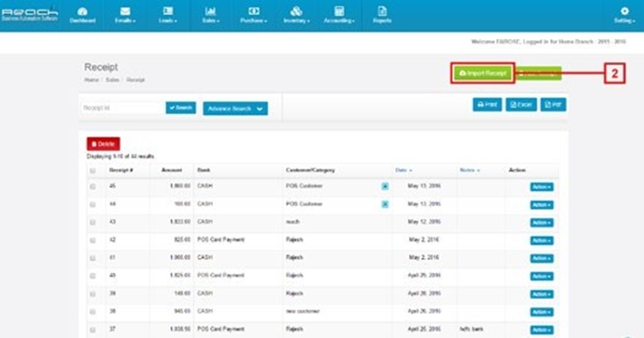Click the red Delete button

[x=103, y=144]
